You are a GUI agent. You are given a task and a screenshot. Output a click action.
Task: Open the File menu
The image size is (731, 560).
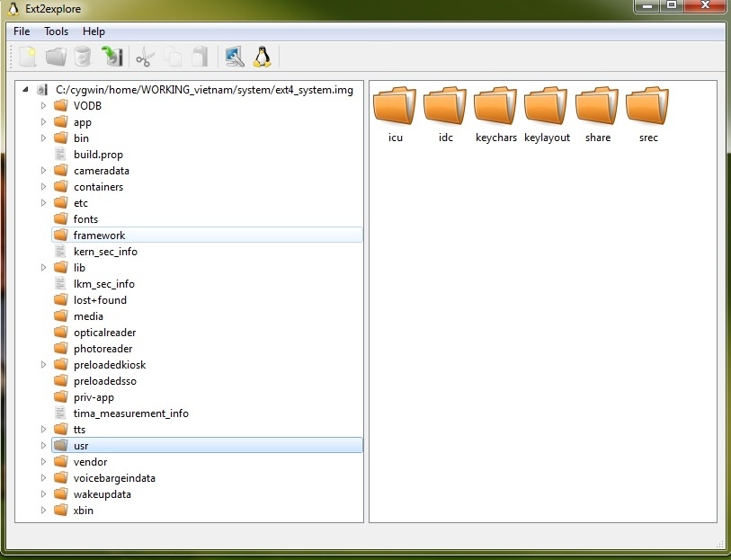(22, 31)
